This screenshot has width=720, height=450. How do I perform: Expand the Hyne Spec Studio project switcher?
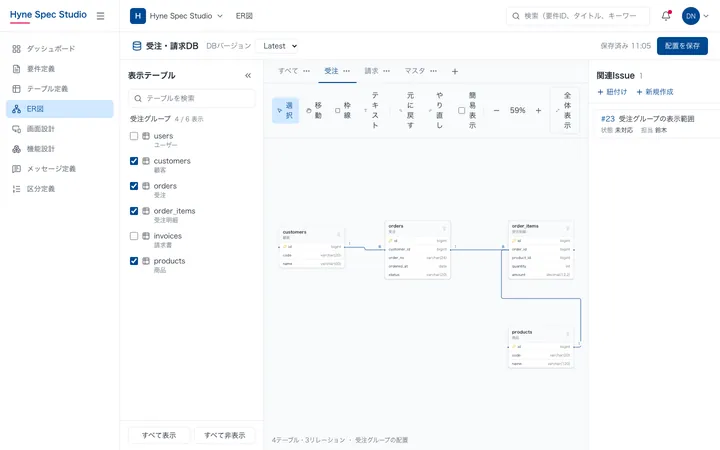point(219,16)
